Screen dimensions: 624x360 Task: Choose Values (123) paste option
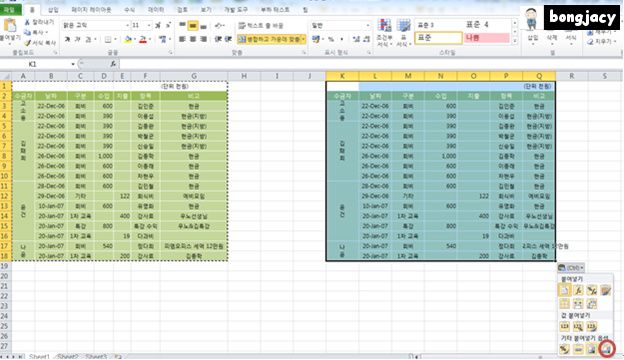564,327
